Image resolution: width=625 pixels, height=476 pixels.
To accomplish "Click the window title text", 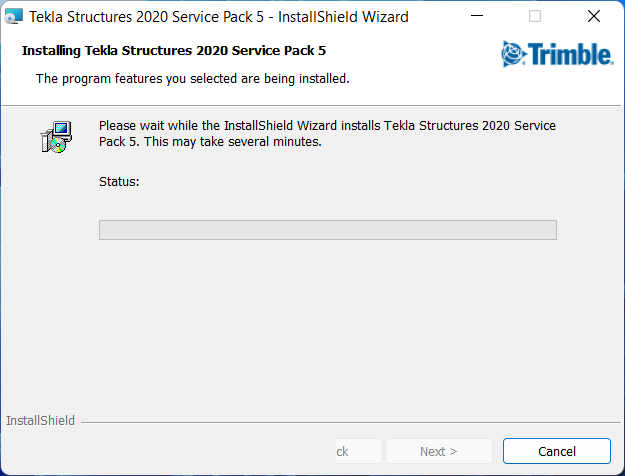I will point(219,17).
